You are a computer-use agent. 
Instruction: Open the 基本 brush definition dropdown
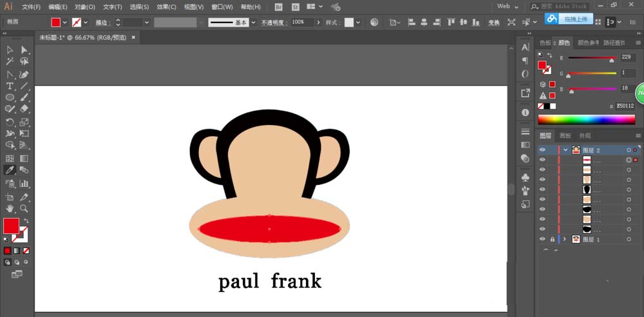coord(253,23)
